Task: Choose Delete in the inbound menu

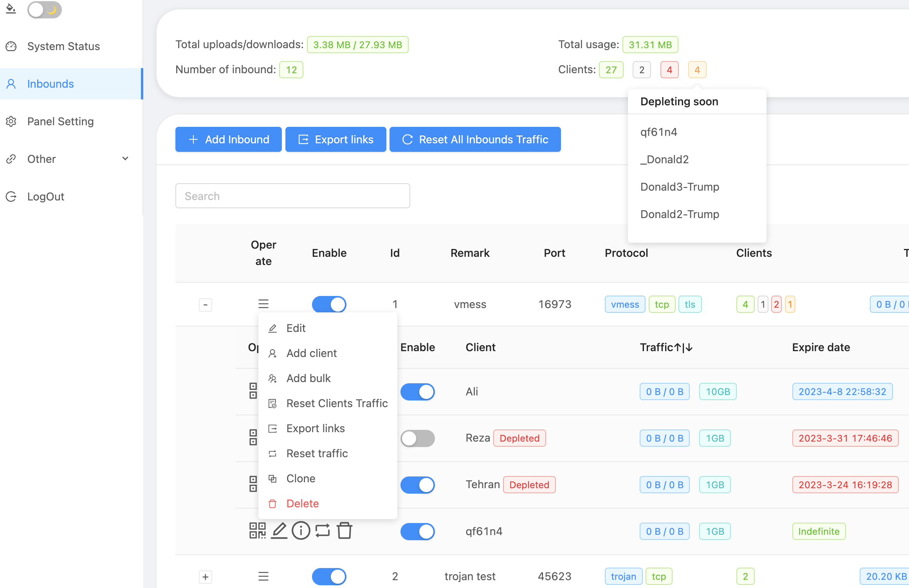Action: pyautogui.click(x=303, y=503)
